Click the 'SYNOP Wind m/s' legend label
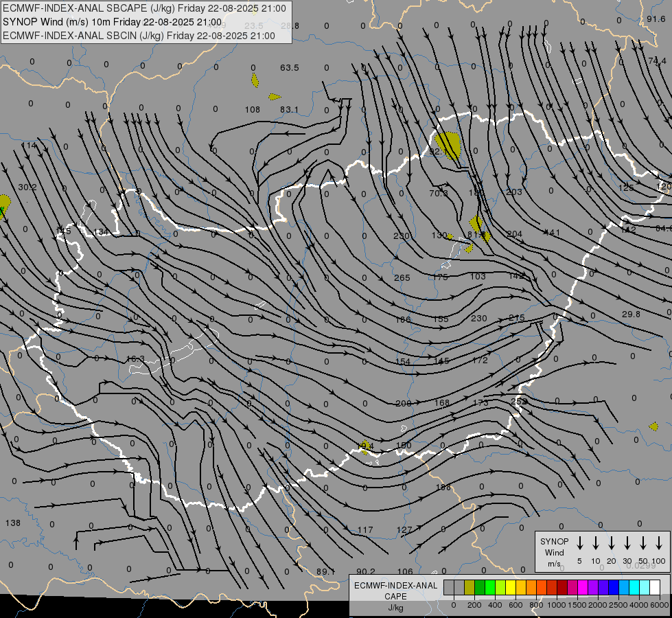This screenshot has height=618, width=672. coord(554,553)
